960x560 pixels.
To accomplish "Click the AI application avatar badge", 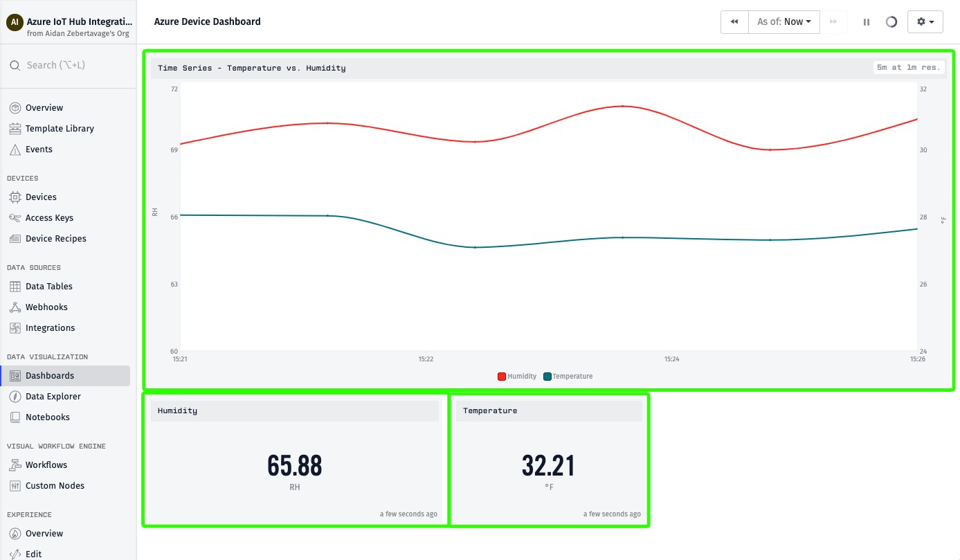I will point(15,22).
